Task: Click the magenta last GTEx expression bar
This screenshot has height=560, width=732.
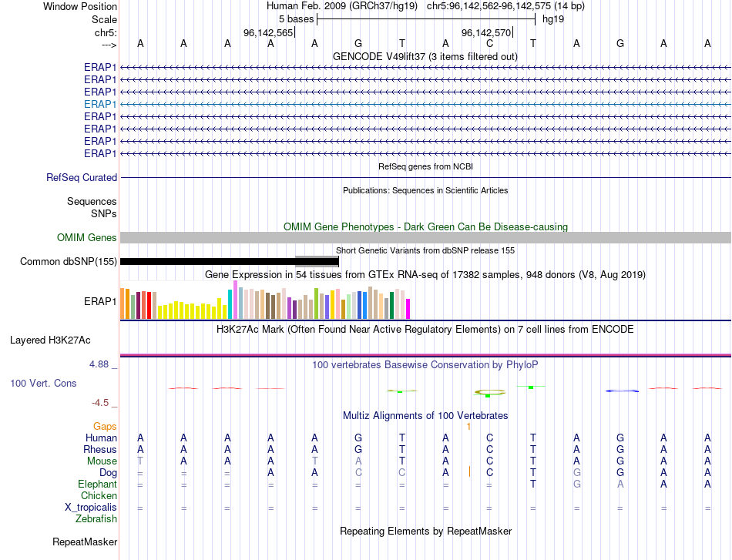Action: click(x=408, y=308)
